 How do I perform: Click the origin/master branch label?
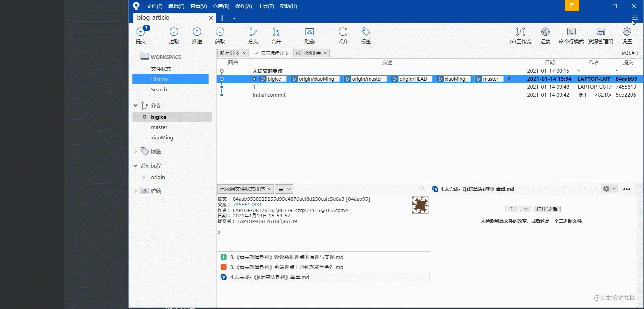[365, 79]
